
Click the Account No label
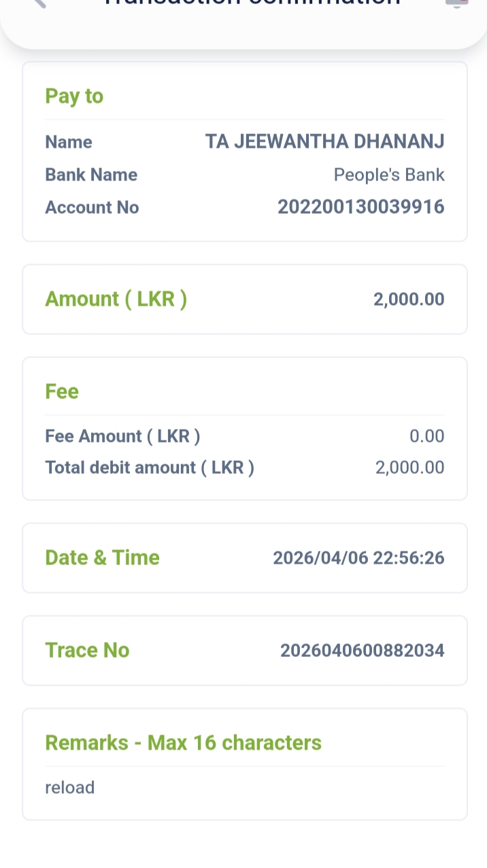[x=92, y=207]
